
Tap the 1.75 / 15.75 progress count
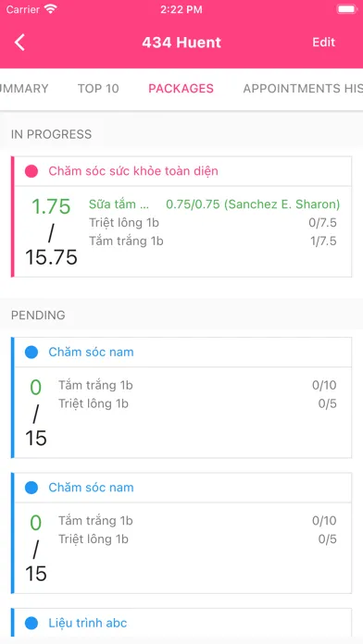tap(51, 231)
